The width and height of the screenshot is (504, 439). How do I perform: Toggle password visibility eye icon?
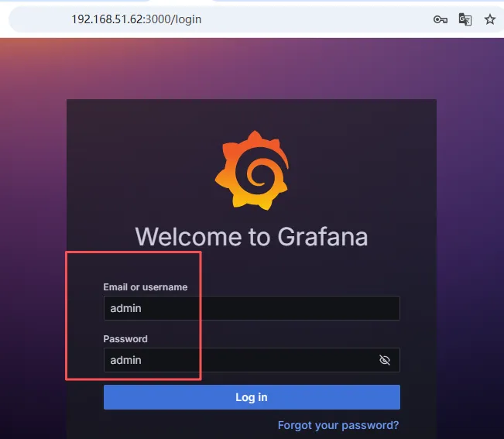(385, 360)
